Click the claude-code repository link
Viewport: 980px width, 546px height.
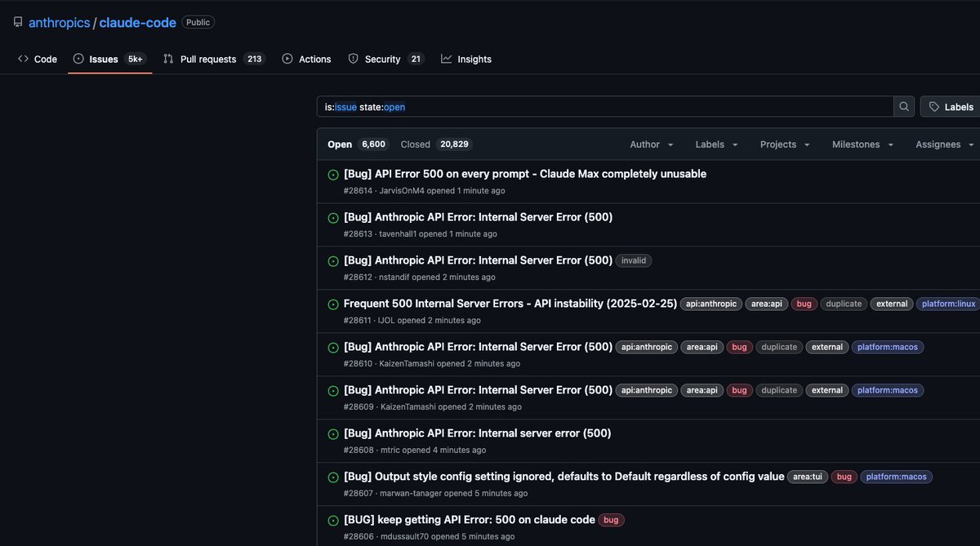point(137,23)
